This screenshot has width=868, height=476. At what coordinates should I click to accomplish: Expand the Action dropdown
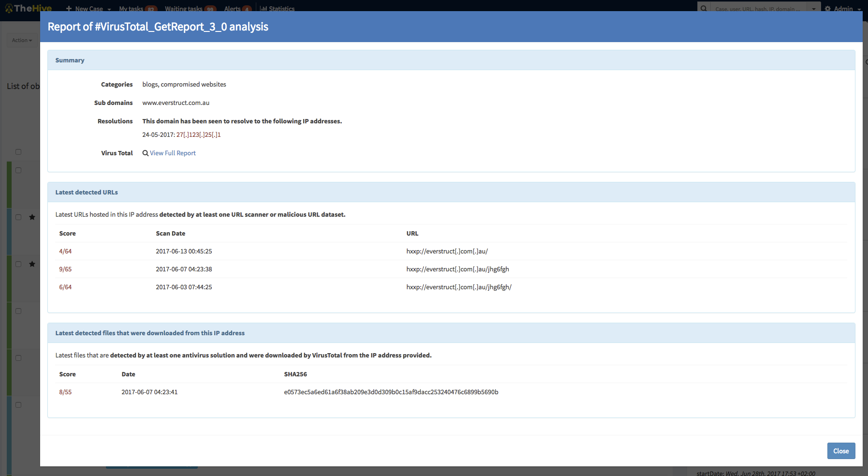(x=22, y=40)
